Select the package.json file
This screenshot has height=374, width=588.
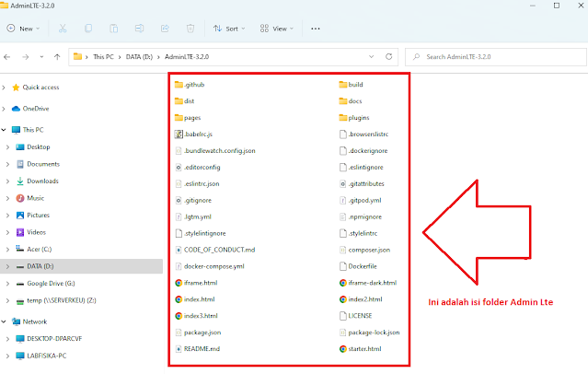202,333
